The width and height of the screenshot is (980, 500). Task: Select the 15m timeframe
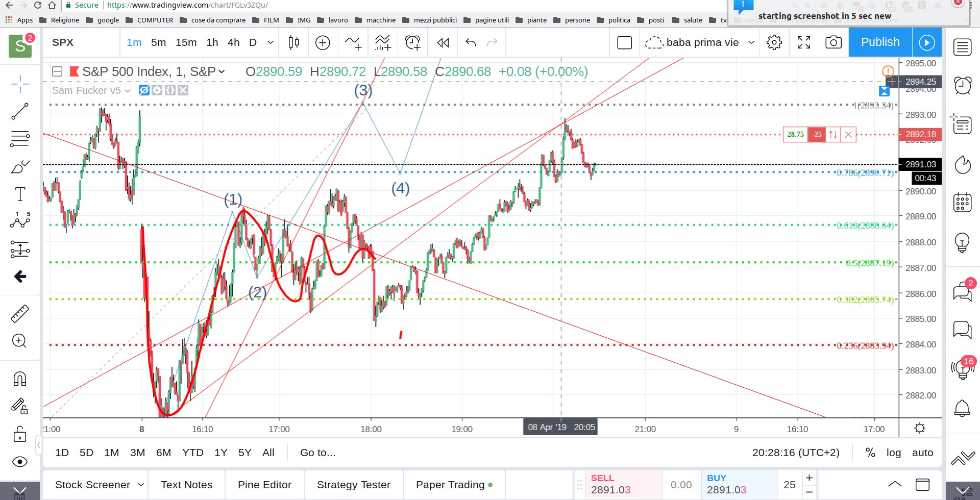click(x=186, y=42)
